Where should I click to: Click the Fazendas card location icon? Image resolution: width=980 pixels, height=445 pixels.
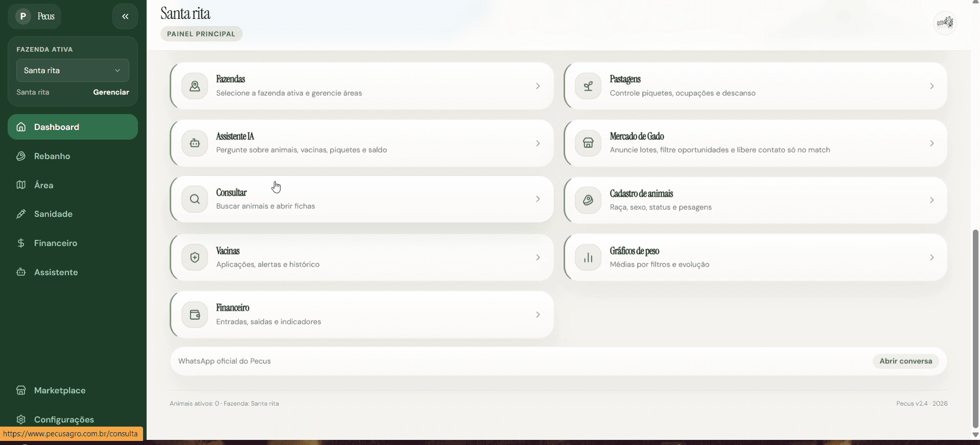[x=195, y=86]
